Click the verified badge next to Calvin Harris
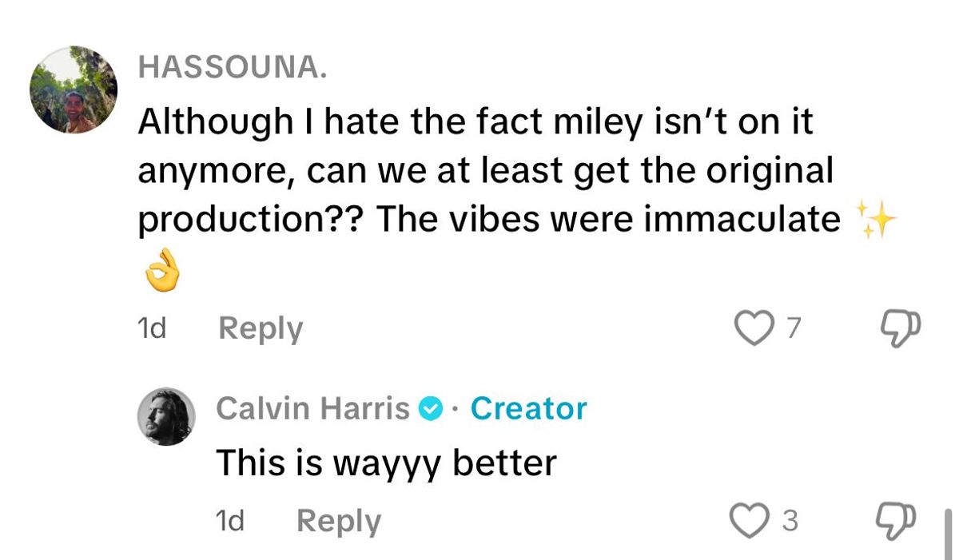The height and width of the screenshot is (560, 959). tap(432, 407)
